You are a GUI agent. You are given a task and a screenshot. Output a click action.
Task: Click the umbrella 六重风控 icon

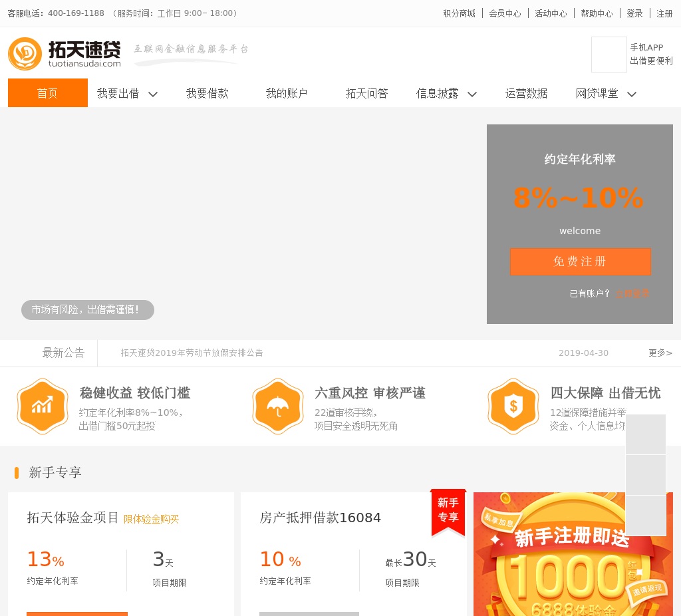[x=278, y=406]
